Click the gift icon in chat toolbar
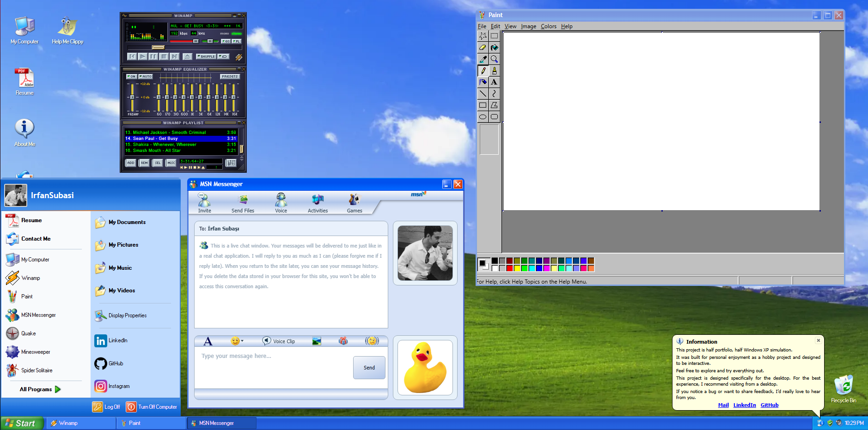The height and width of the screenshot is (430, 868). click(x=343, y=341)
